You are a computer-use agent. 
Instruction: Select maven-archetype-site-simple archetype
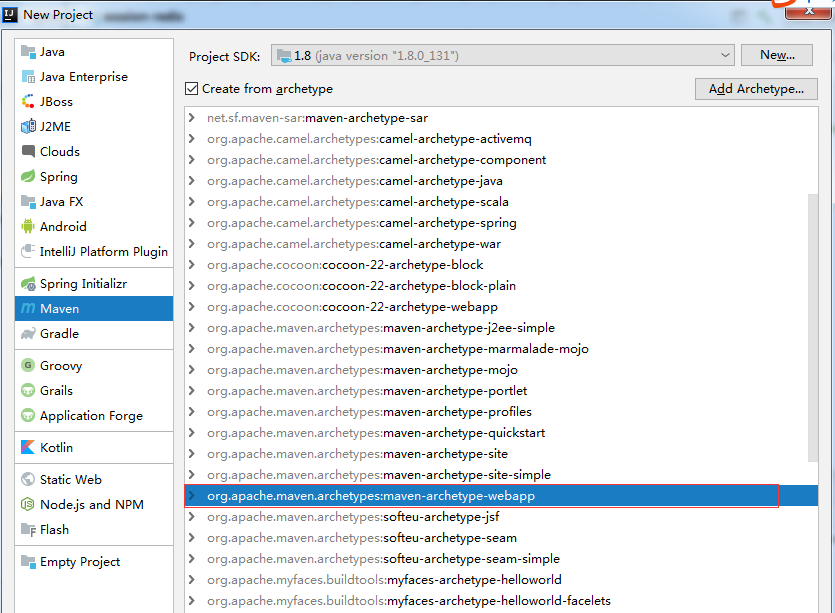(501, 475)
